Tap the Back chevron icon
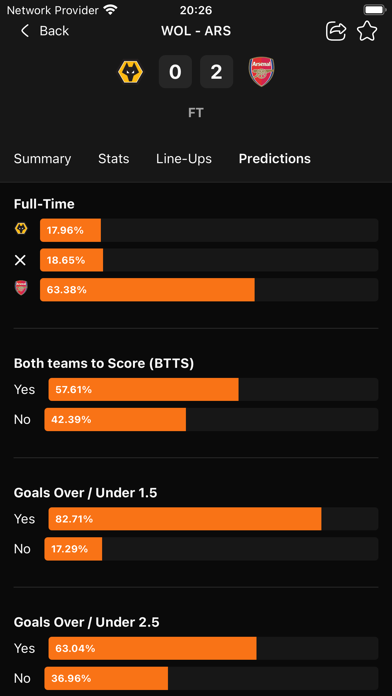Screen dimensions: 392x696 click(25, 31)
